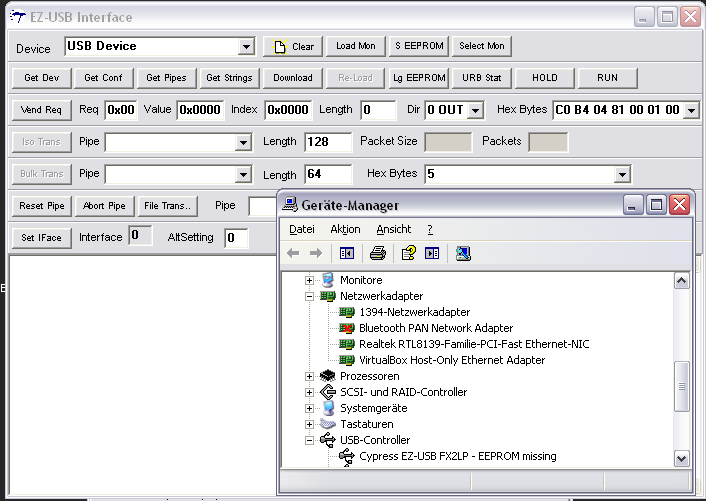Collapse the Netzwerkadapter node

[309, 296]
